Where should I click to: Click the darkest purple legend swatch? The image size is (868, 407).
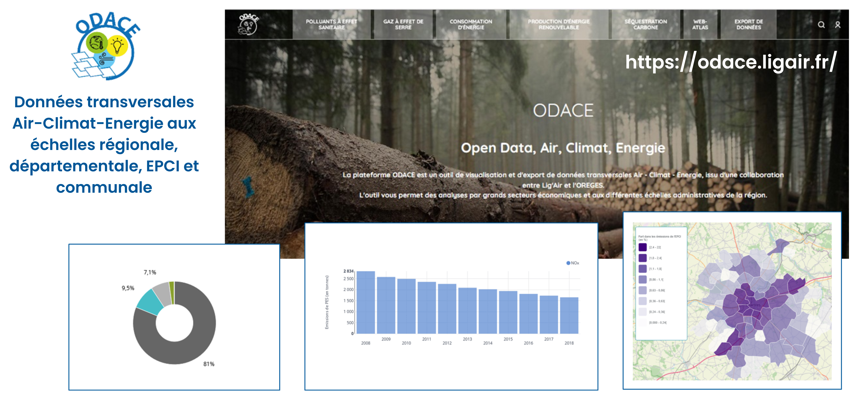click(x=642, y=247)
